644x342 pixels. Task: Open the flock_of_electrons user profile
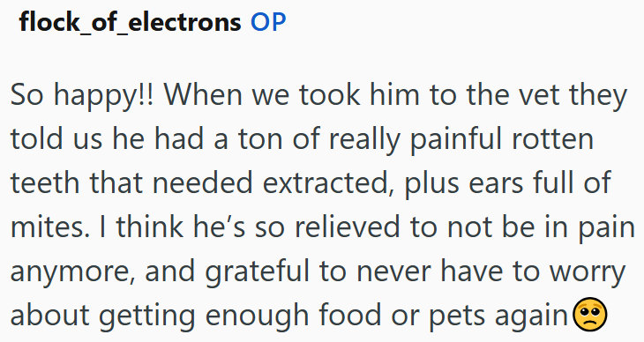130,22
